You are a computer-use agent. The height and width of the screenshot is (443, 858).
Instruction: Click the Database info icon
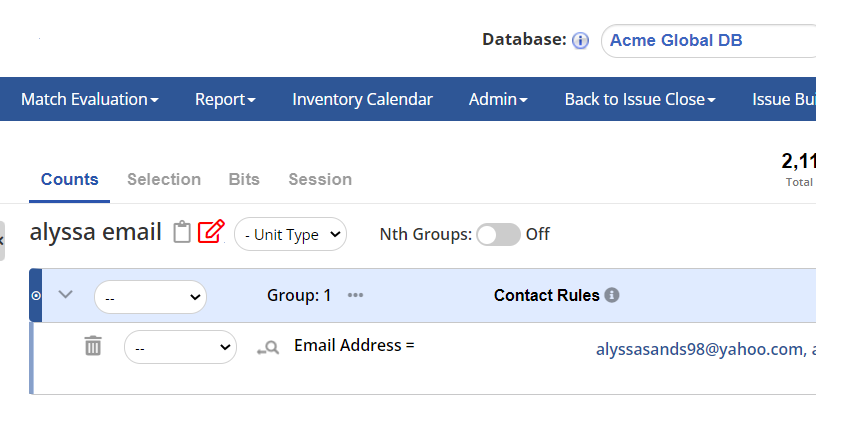[580, 41]
